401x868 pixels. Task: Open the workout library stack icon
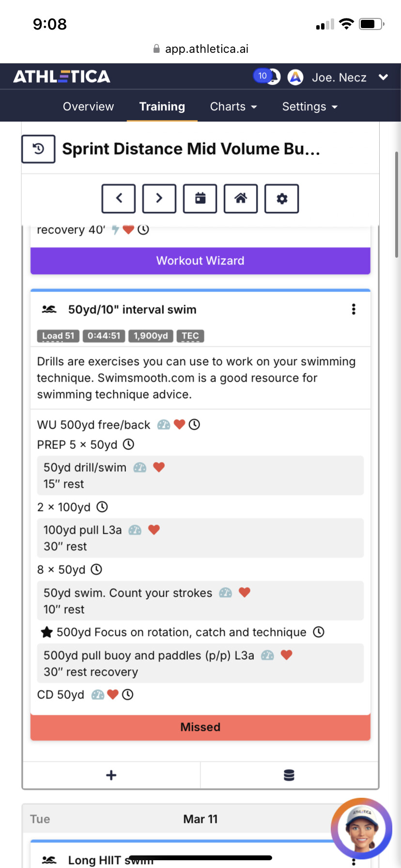tap(289, 775)
